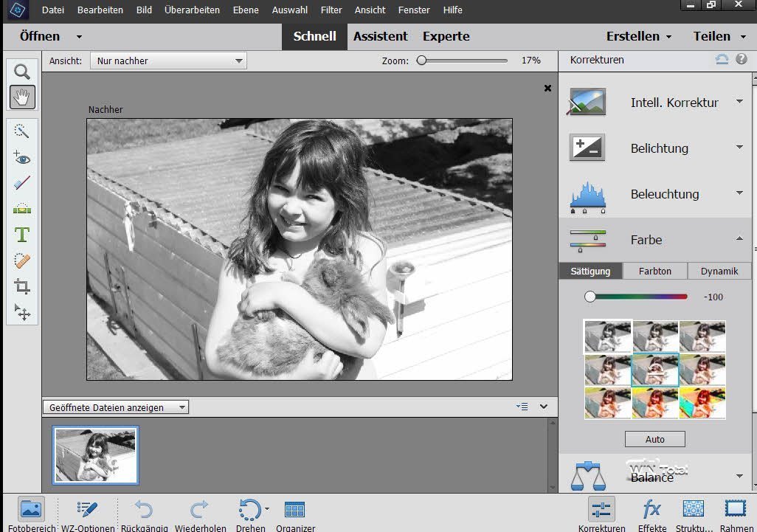Click the Auto button under Farbe
The image size is (757, 532).
tap(654, 439)
